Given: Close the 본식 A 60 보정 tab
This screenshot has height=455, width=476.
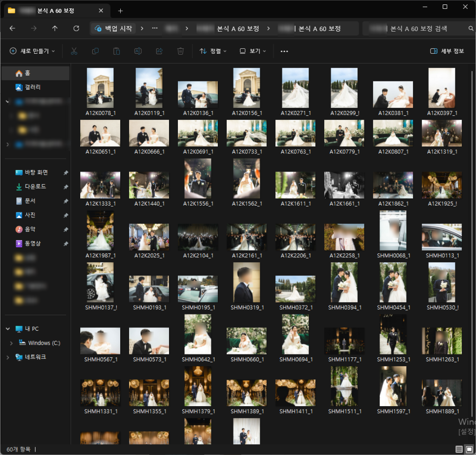Looking at the screenshot, I should click(101, 11).
